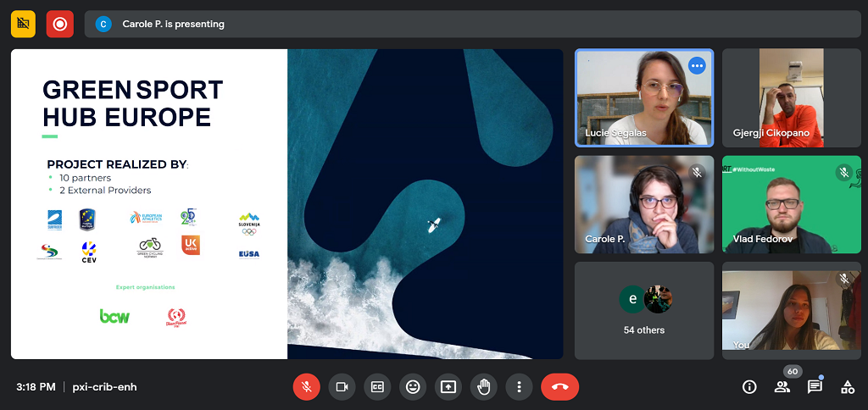Screen dimensions: 868x410
Task: Open the in-call chat panel
Action: pos(815,387)
